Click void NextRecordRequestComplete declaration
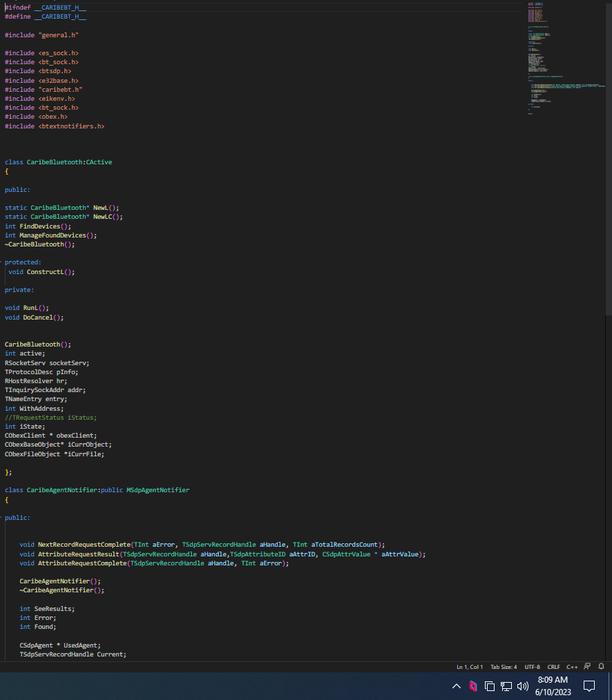This screenshot has width=612, height=700. [202, 544]
